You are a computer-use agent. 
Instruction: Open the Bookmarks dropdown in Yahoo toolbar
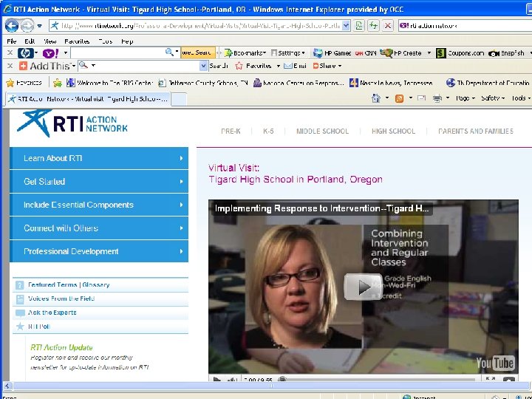pyautogui.click(x=245, y=53)
